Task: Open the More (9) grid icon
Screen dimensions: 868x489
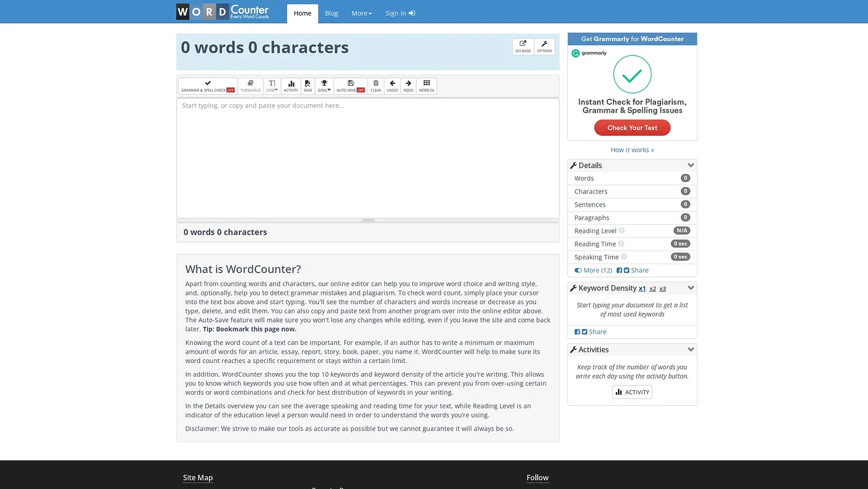Action: pos(427,86)
